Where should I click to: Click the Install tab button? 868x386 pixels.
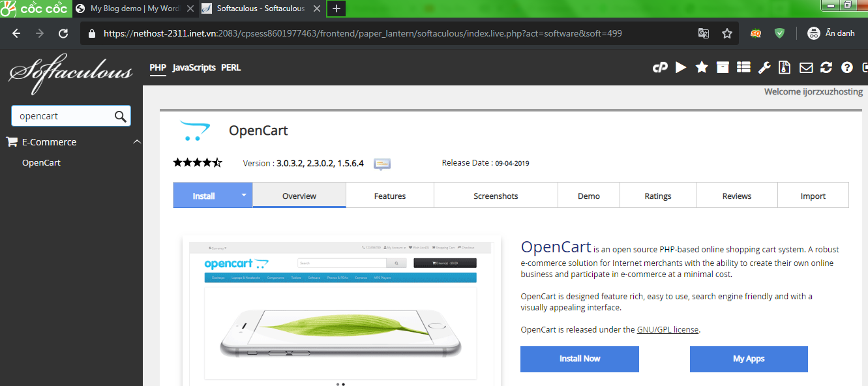pyautogui.click(x=204, y=196)
